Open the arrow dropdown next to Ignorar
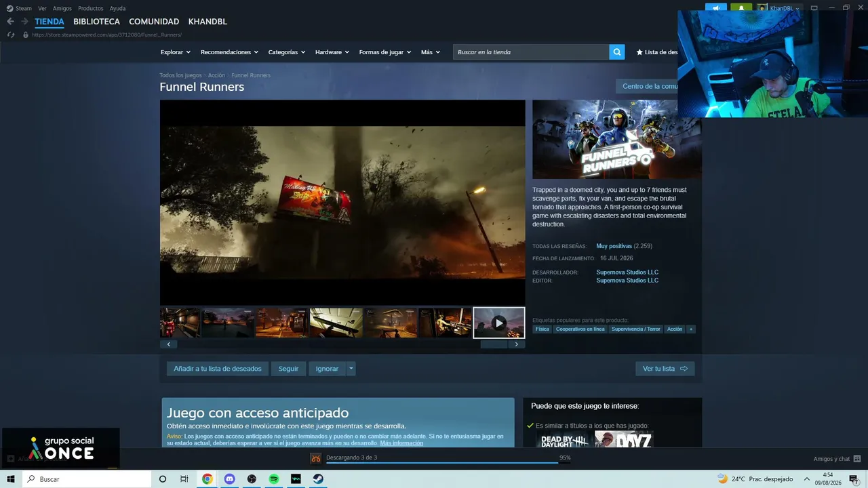This screenshot has width=868, height=488. pos(351,369)
